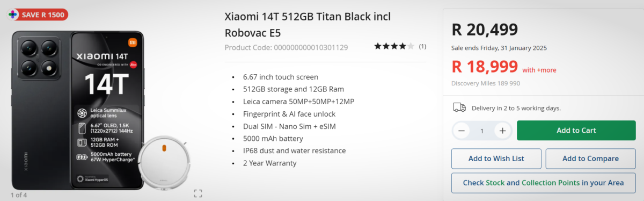Click the product code number
This screenshot has height=201, width=644.
tap(311, 47)
